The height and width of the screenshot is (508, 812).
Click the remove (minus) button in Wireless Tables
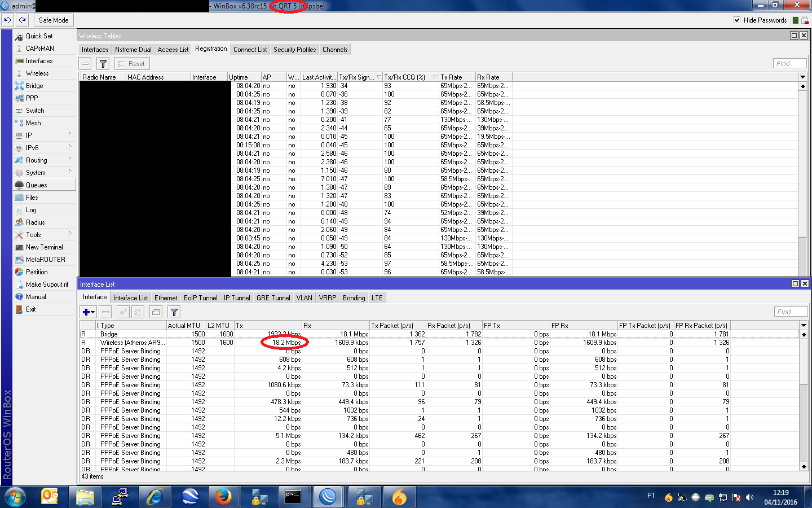click(x=85, y=64)
